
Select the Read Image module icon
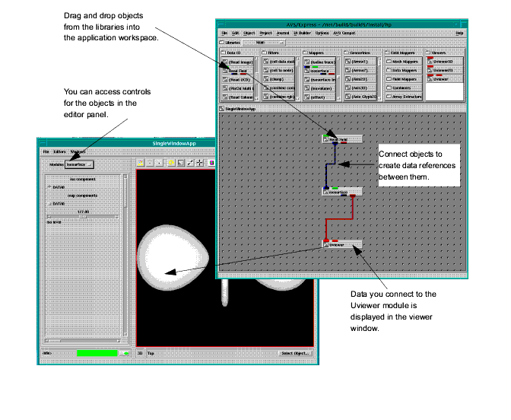(x=238, y=61)
